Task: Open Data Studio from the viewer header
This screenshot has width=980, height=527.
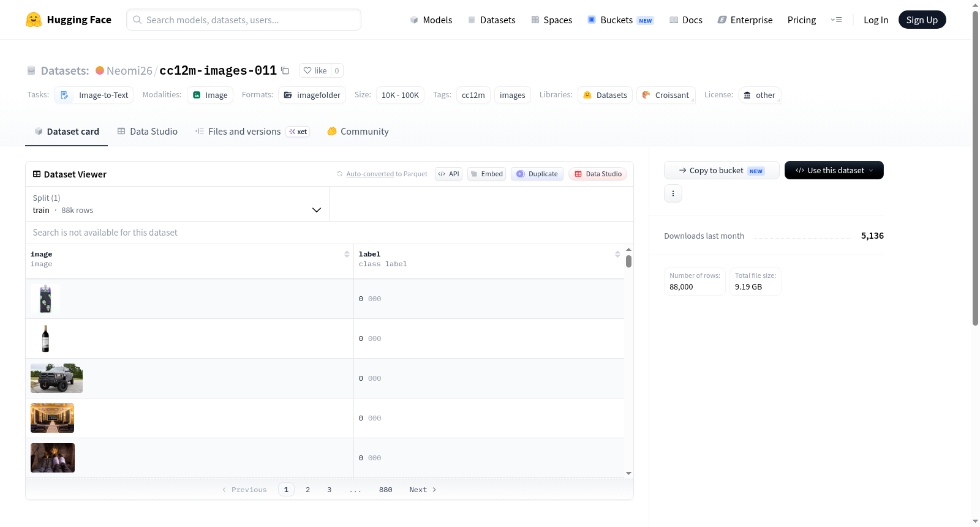Action: click(598, 174)
